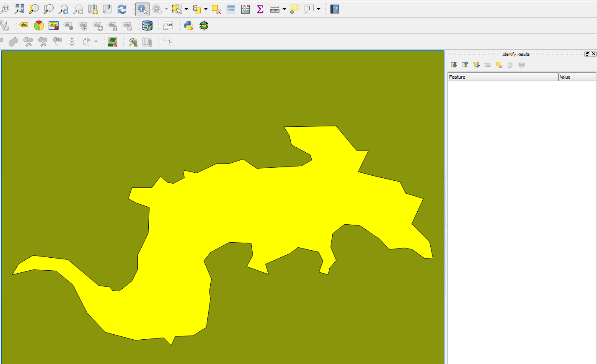Click the map-and-scissors clipper plugin icon

(112, 42)
